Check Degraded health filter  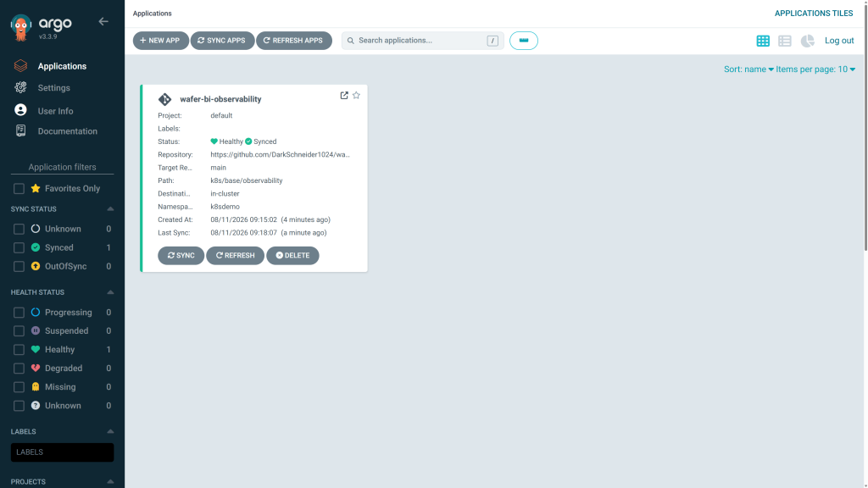coord(19,369)
